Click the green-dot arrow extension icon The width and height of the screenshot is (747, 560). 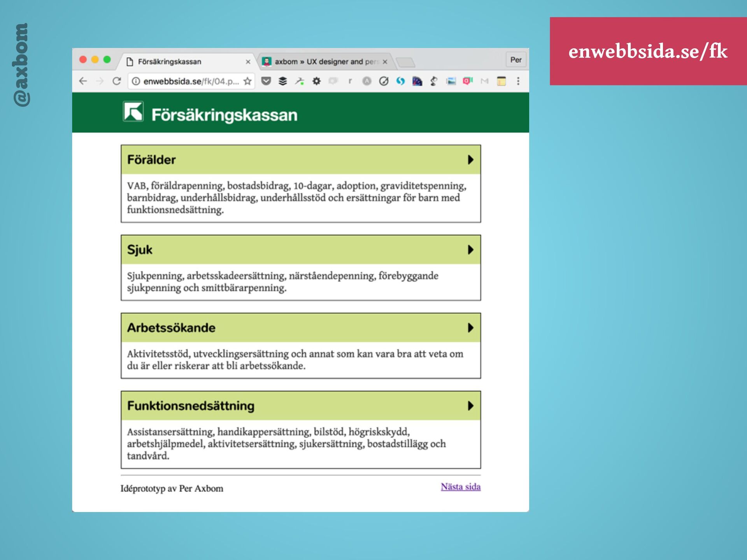(x=300, y=81)
